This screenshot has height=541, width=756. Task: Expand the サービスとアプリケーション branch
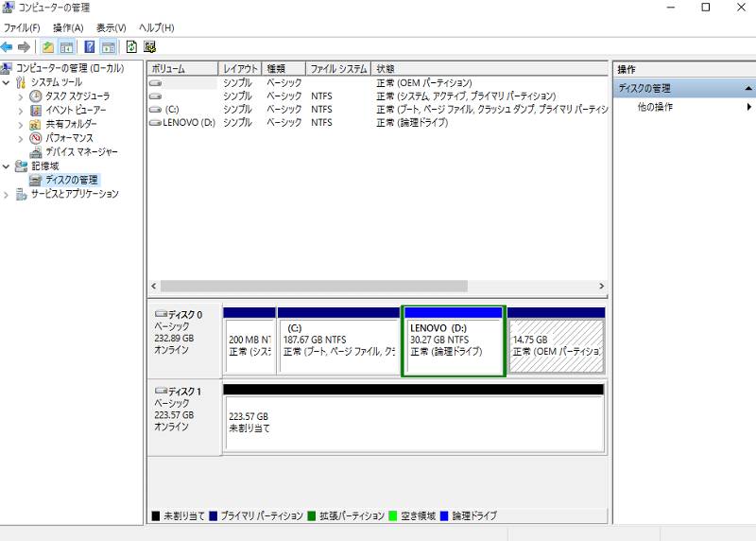pyautogui.click(x=6, y=195)
